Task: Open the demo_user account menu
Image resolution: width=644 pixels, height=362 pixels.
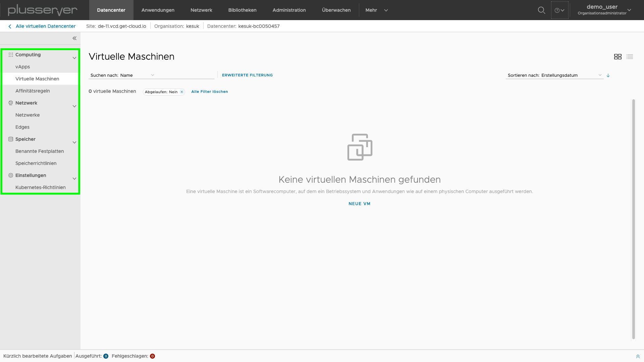Action: [604, 10]
